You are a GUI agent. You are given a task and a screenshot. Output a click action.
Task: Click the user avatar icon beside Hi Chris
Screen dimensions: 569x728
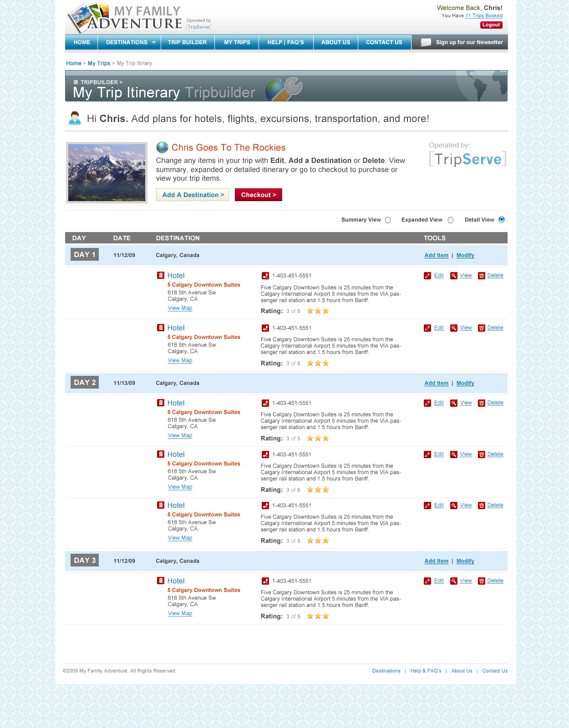pos(75,118)
